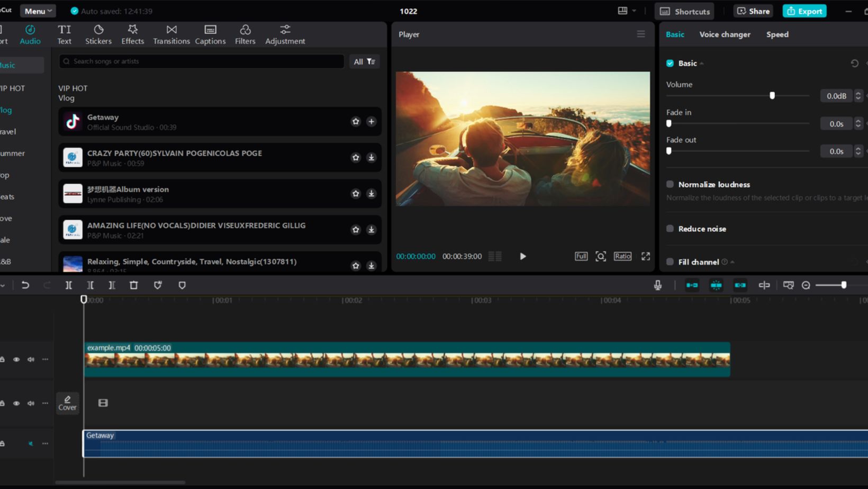The height and width of the screenshot is (489, 868).
Task: Select the Getaway audio clip on timeline
Action: coord(475,443)
